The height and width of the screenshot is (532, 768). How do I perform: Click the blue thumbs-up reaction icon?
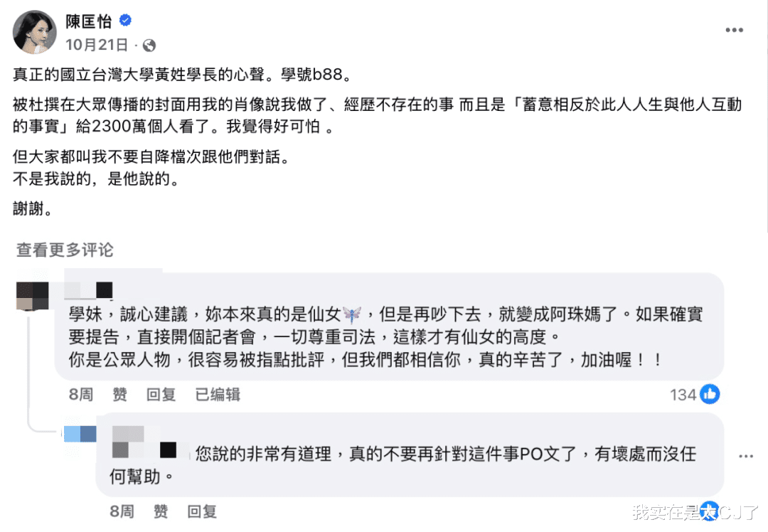point(710,394)
